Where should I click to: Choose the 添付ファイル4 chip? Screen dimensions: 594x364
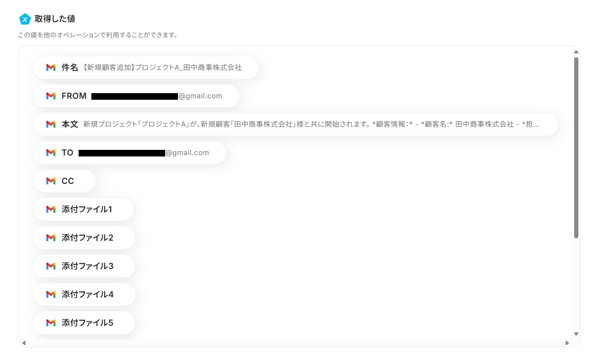click(84, 295)
